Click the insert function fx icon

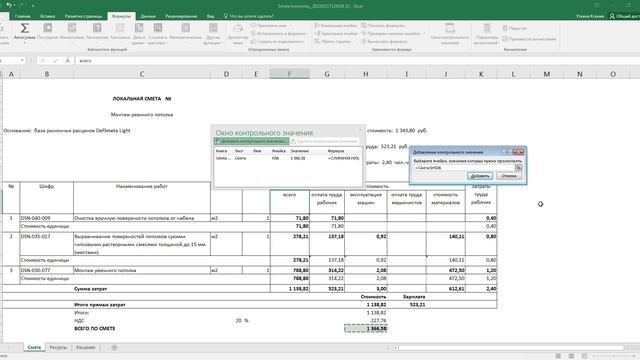pos(68,60)
